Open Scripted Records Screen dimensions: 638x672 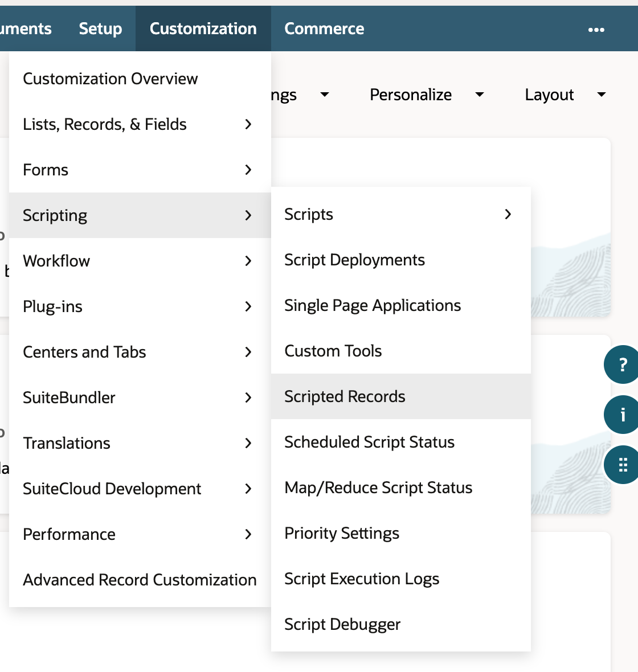[x=401, y=396]
